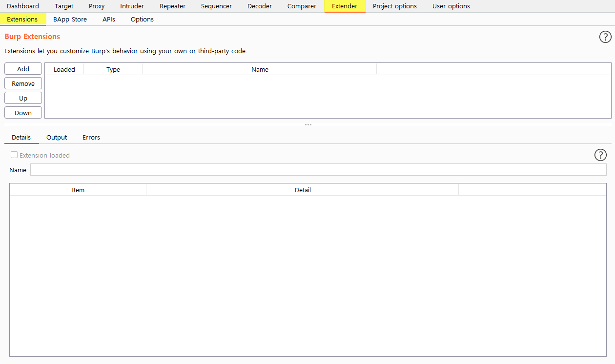
Task: Open the Intruder tab
Action: (132, 6)
